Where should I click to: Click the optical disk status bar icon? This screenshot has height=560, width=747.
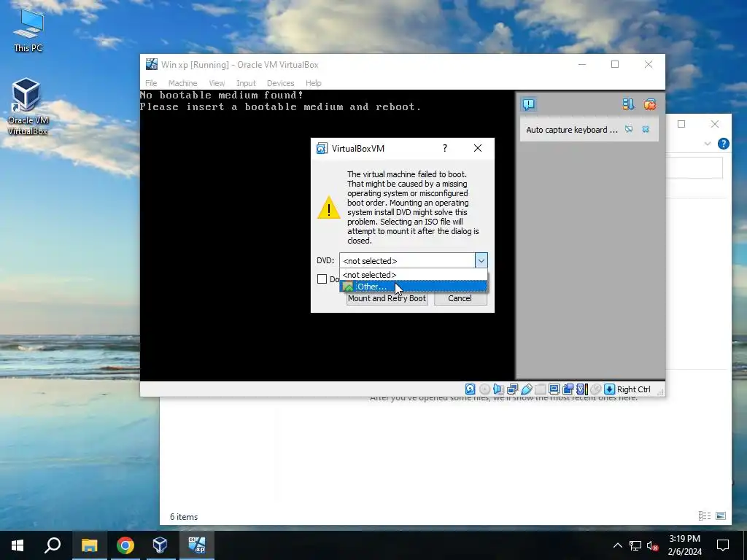(484, 389)
